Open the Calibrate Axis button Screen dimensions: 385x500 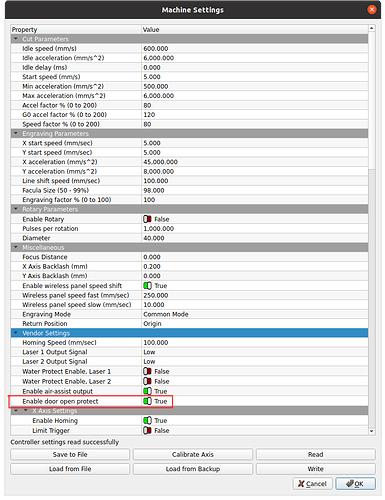193,455
